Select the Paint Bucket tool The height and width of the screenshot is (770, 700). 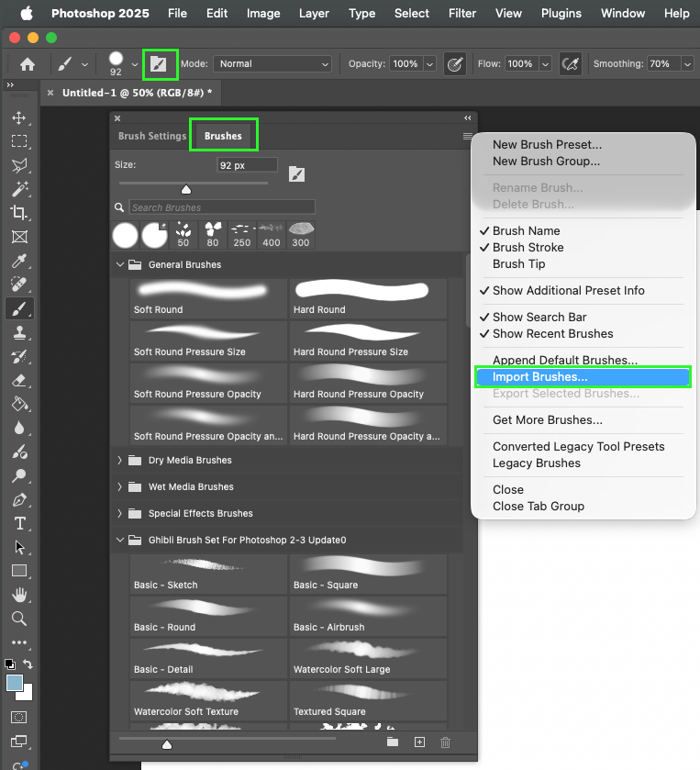[x=19, y=404]
